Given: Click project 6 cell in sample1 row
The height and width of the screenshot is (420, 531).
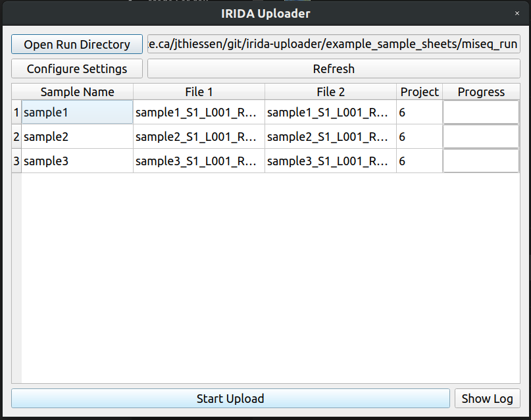Looking at the screenshot, I should coord(419,112).
